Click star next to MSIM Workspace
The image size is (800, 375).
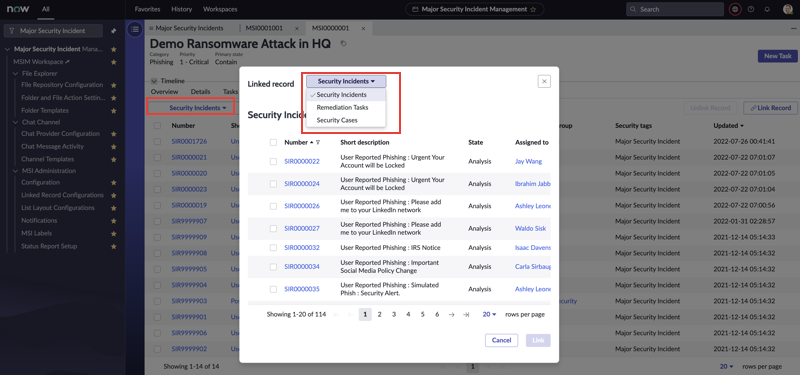tap(114, 62)
